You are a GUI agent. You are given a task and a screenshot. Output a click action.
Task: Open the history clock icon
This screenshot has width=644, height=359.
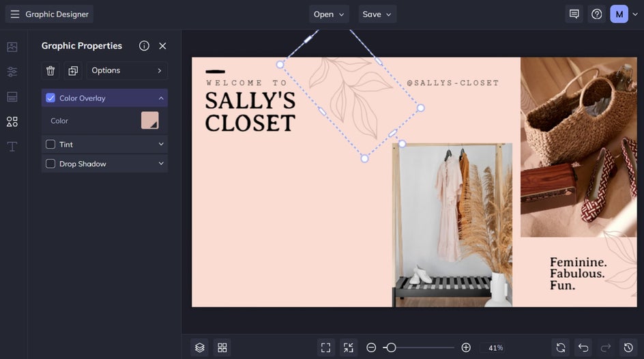(628, 348)
